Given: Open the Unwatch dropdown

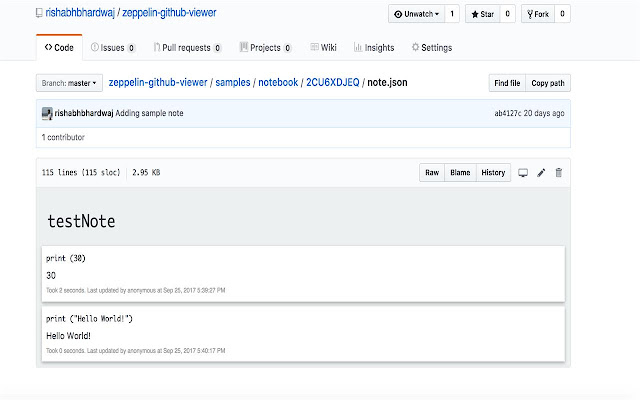Looking at the screenshot, I should (416, 14).
